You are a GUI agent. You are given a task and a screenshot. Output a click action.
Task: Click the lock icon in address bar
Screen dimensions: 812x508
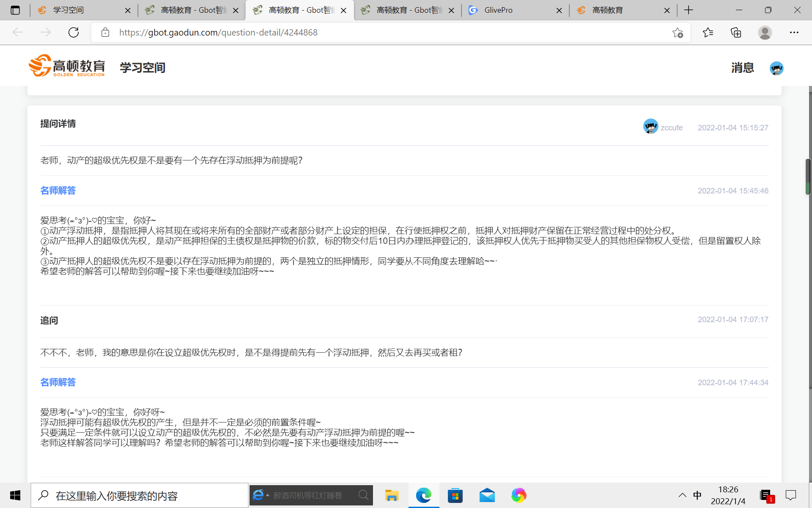click(105, 32)
